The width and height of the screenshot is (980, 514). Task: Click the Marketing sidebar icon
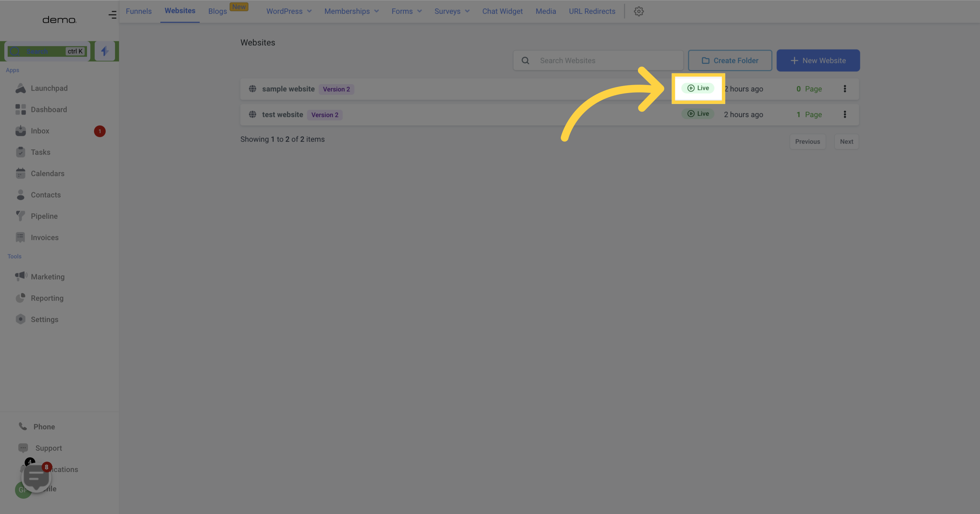(20, 277)
